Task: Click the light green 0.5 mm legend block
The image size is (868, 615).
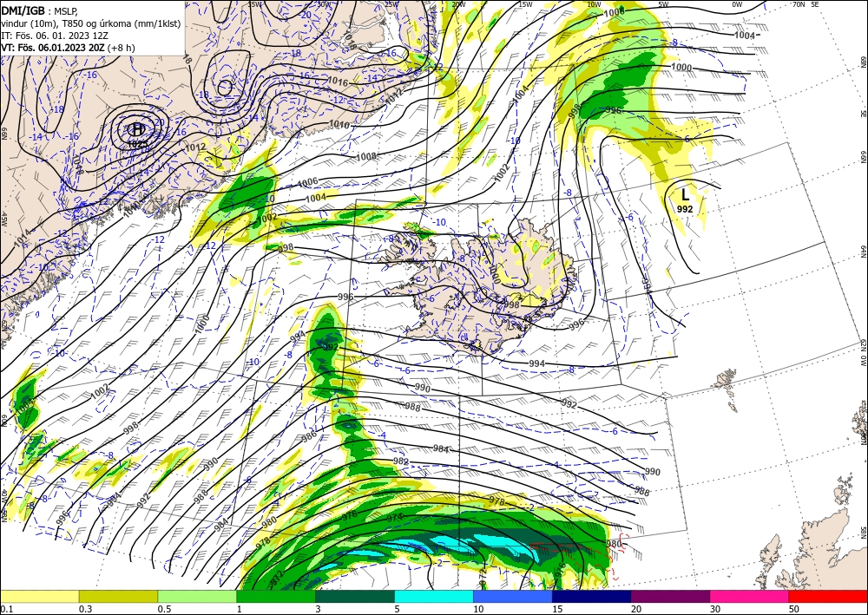Action: [197, 596]
